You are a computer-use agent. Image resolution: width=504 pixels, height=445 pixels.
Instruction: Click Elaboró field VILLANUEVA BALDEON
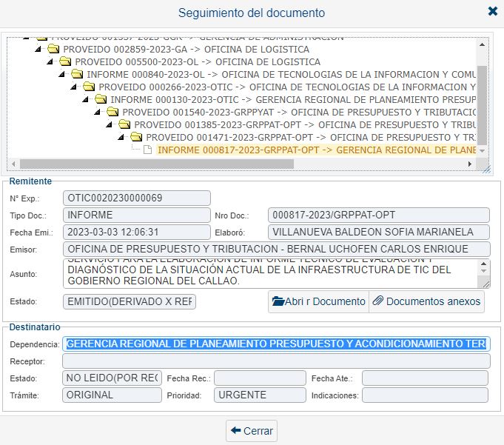tap(379, 232)
